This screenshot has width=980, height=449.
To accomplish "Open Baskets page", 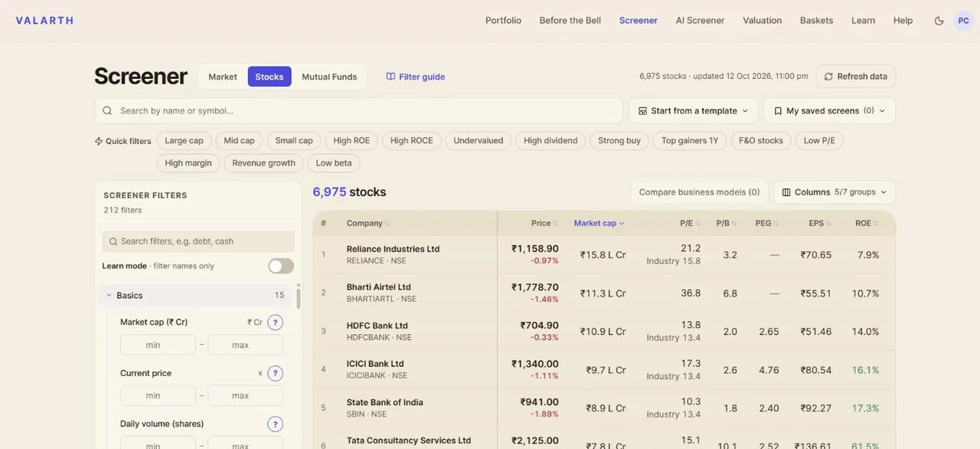I will [x=816, y=21].
